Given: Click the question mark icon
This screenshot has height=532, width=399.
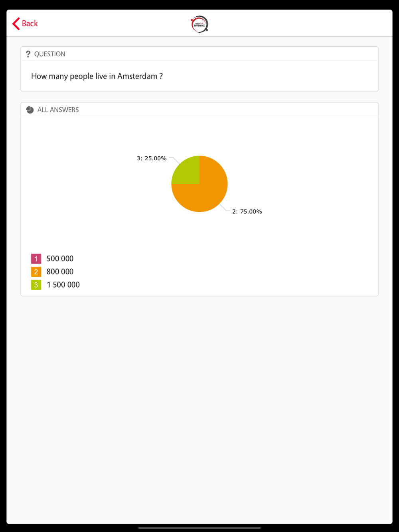Looking at the screenshot, I should click(28, 54).
